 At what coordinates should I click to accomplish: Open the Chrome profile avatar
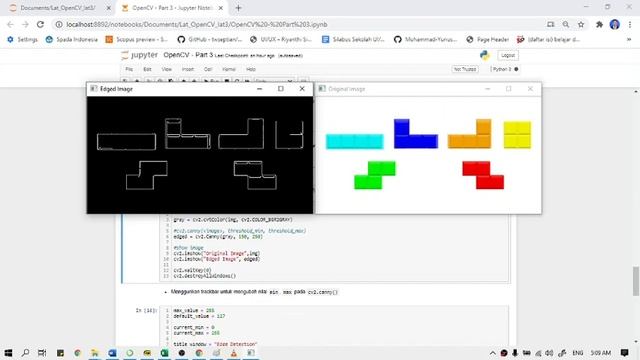tap(615, 24)
